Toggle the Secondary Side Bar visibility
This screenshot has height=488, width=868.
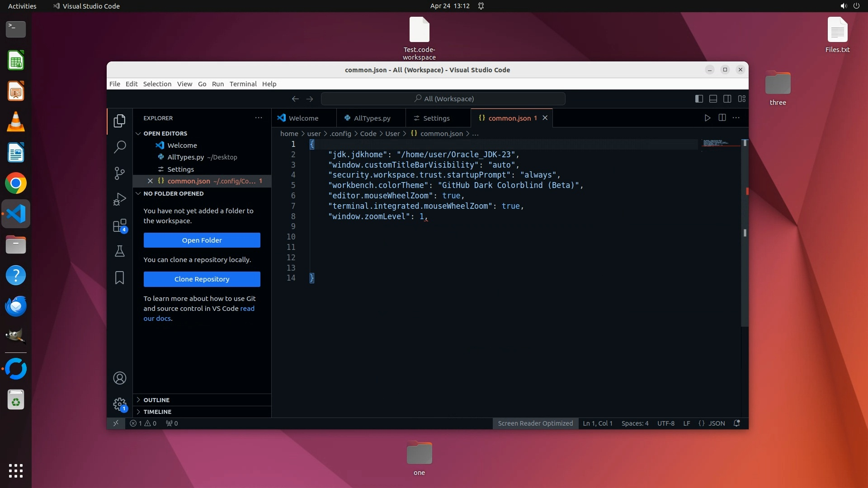[727, 99]
